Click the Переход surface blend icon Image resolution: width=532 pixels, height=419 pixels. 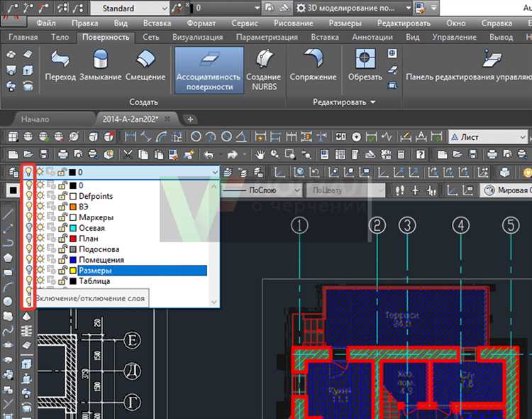pyautogui.click(x=60, y=60)
